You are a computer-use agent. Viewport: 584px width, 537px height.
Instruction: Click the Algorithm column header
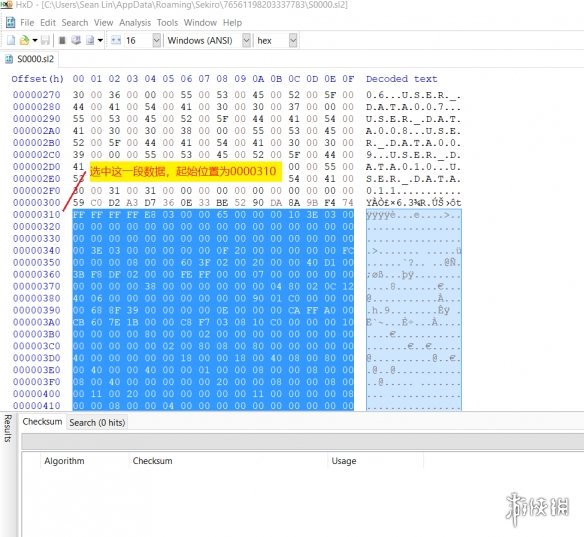coord(64,461)
